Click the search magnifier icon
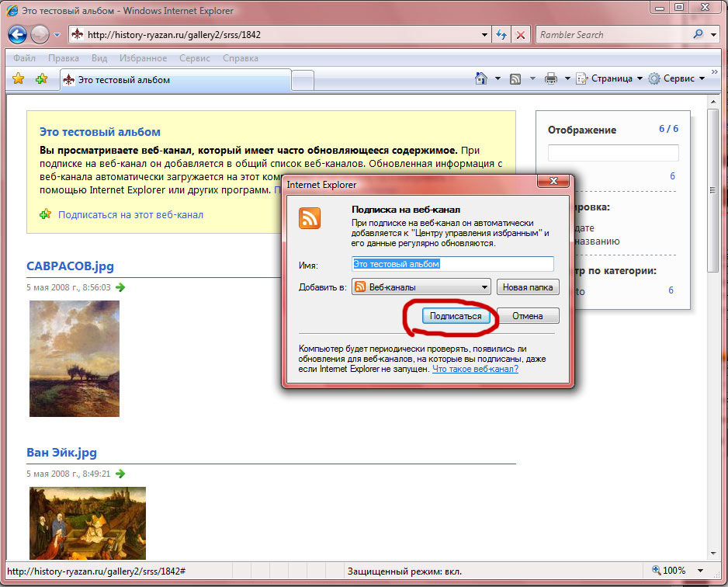 [698, 34]
